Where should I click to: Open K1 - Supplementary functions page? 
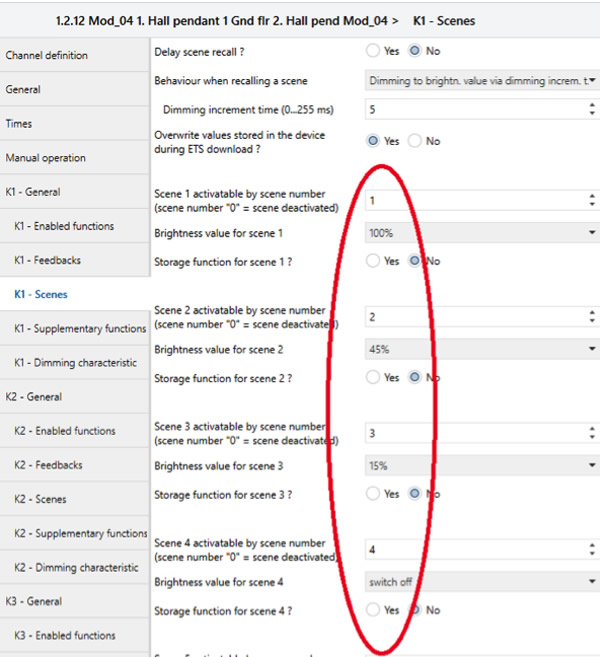coord(75,328)
